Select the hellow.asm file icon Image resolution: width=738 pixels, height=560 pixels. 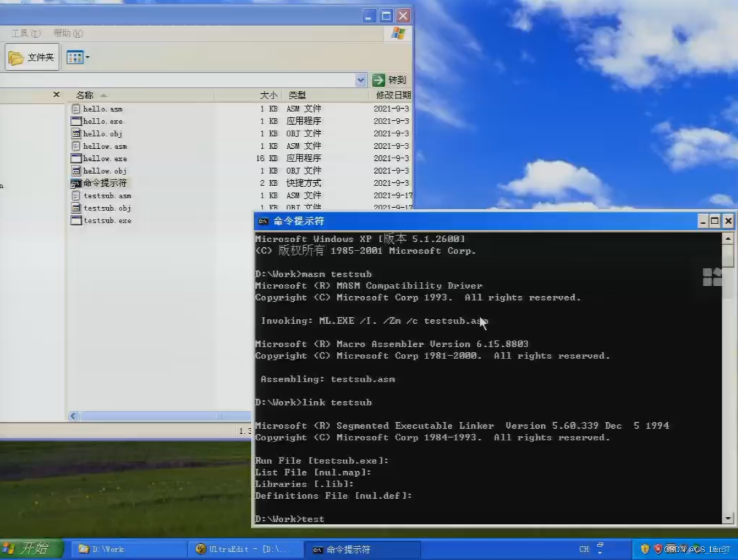coord(76,146)
